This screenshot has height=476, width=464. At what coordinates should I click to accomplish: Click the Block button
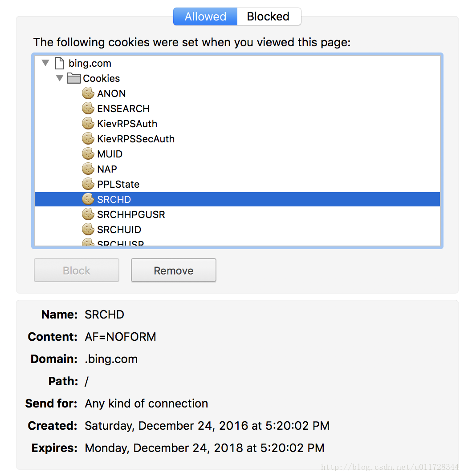[x=77, y=270]
